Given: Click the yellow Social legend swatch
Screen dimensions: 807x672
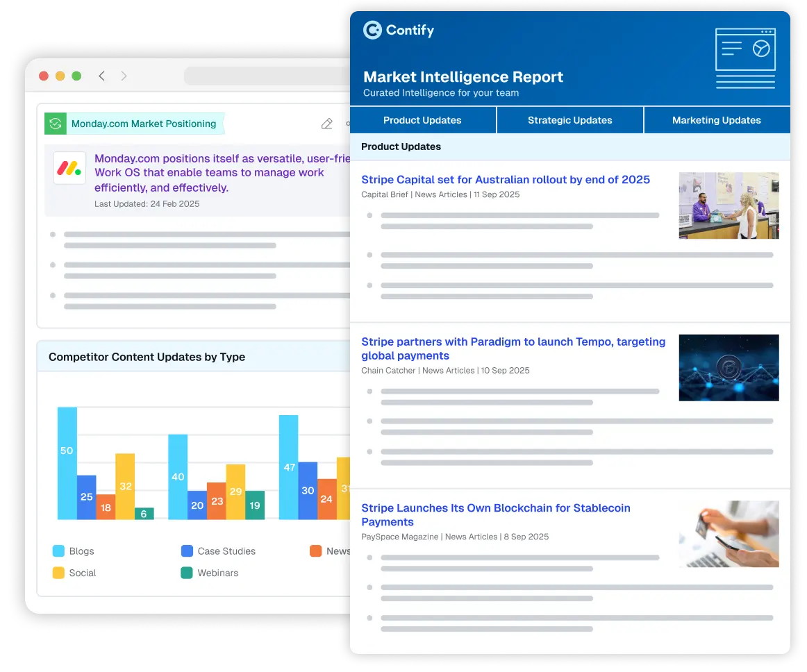Looking at the screenshot, I should pyautogui.click(x=58, y=573).
